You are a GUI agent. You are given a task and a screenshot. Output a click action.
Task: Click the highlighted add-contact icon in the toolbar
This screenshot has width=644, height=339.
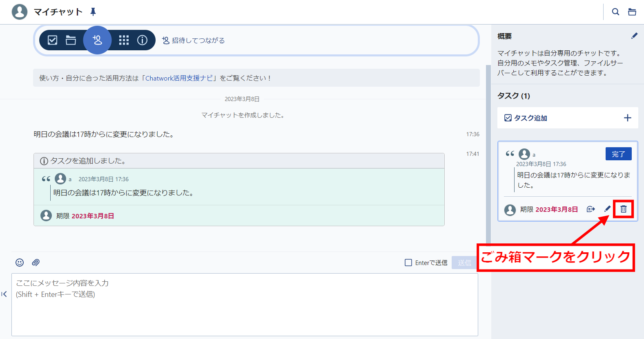pos(97,40)
